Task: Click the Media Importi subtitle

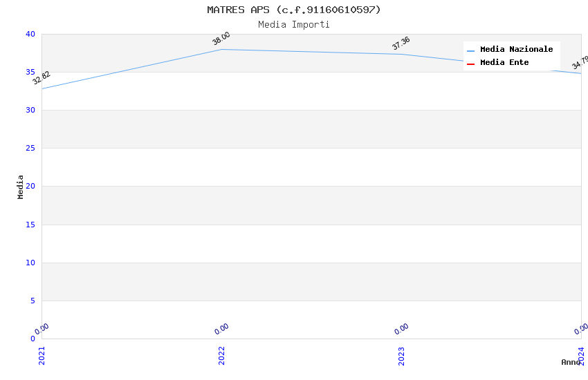Action: pyautogui.click(x=293, y=25)
